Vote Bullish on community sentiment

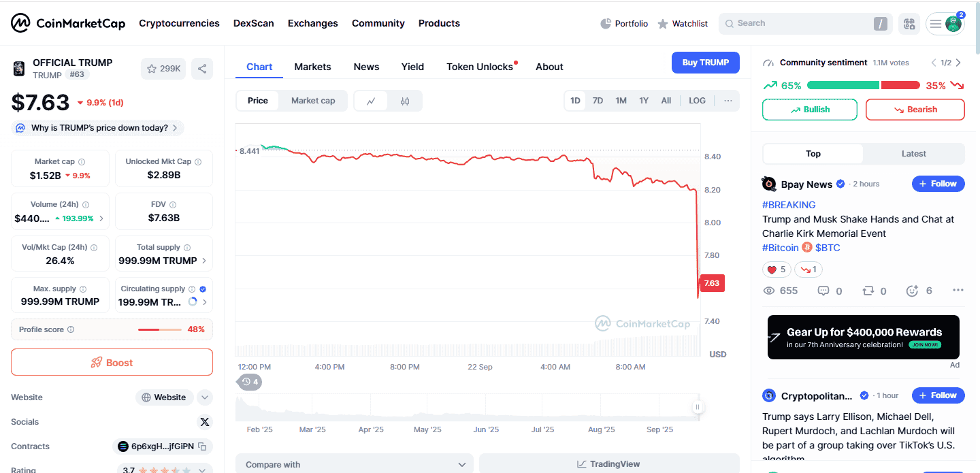(x=810, y=110)
